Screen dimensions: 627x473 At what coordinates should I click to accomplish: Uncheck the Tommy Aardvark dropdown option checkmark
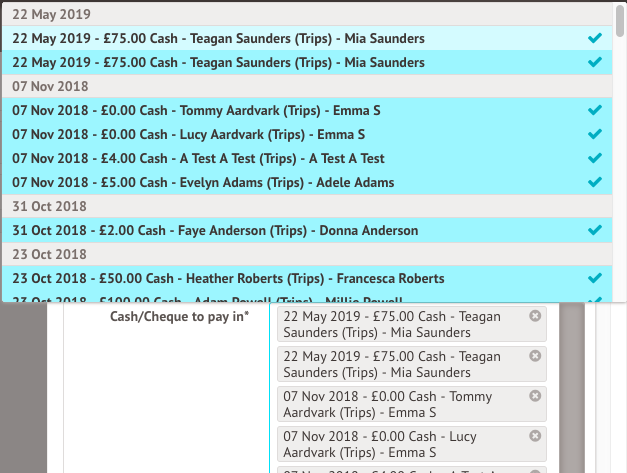[x=597, y=110]
